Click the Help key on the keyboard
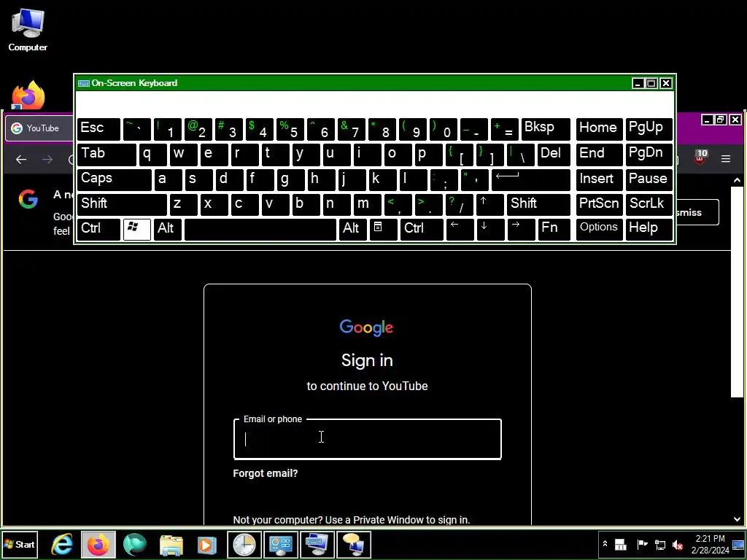This screenshot has height=560, width=747. [649, 229]
